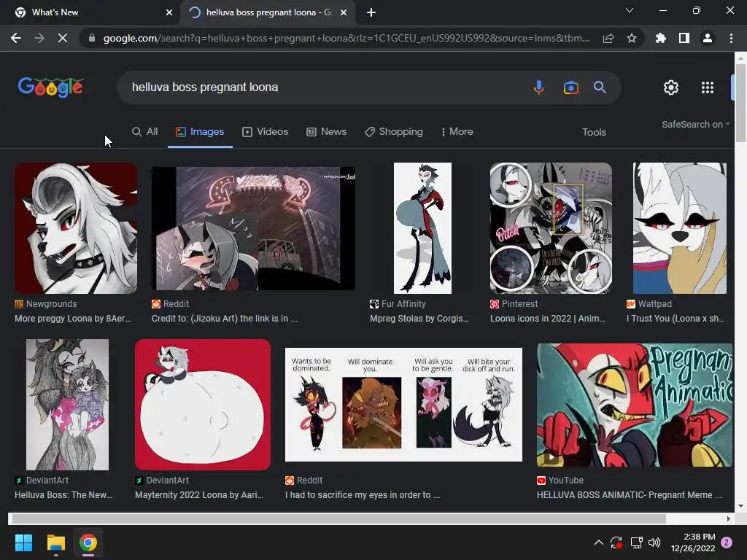Click 'Helluva Boss: The New...' caption link
Image resolution: width=747 pixels, height=560 pixels.
click(63, 495)
